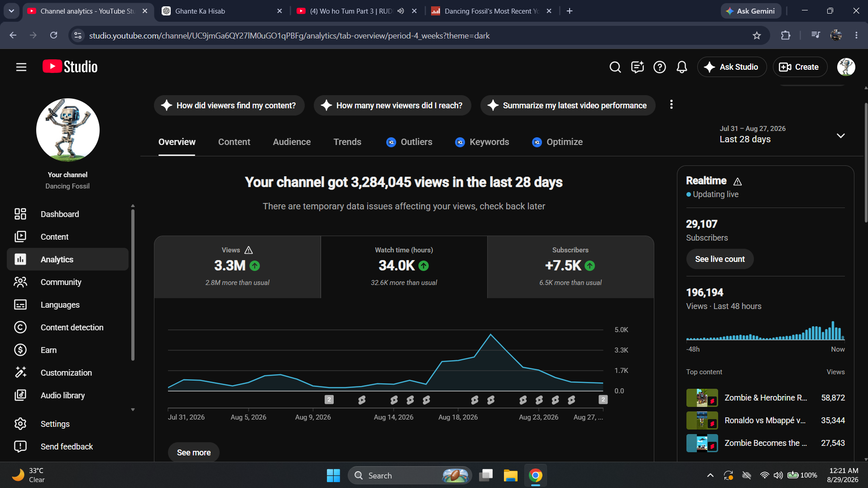Mute the Wo ho Tum Part 3 tab audio
This screenshot has width=868, height=488.
(x=401, y=11)
